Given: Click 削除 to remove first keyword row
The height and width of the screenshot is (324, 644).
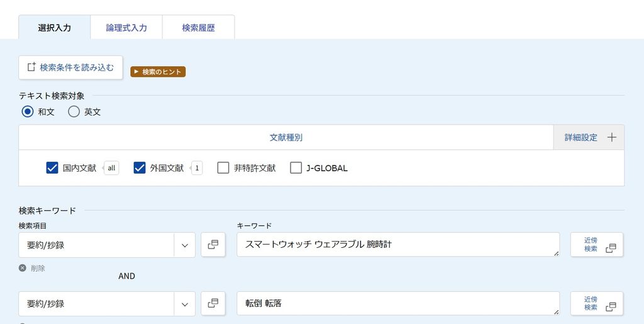Looking at the screenshot, I should click(x=32, y=268).
